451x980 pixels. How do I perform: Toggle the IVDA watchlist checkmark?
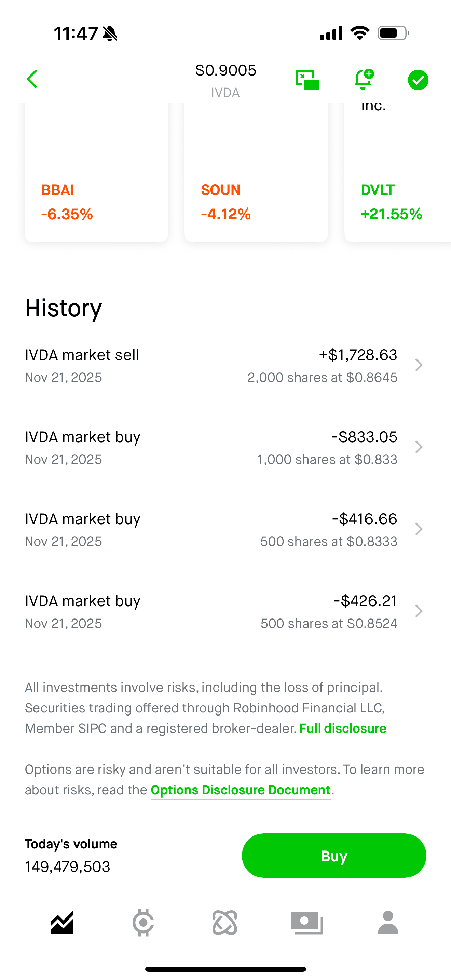coord(418,80)
